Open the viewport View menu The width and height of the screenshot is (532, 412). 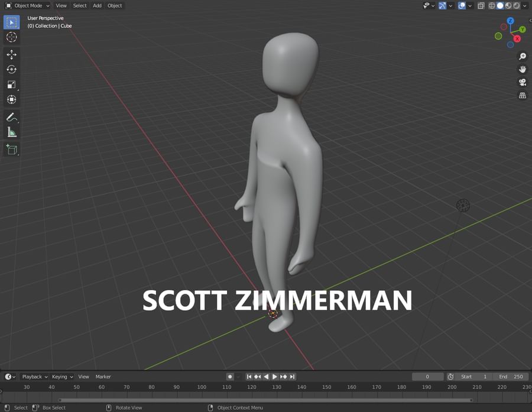coord(61,6)
